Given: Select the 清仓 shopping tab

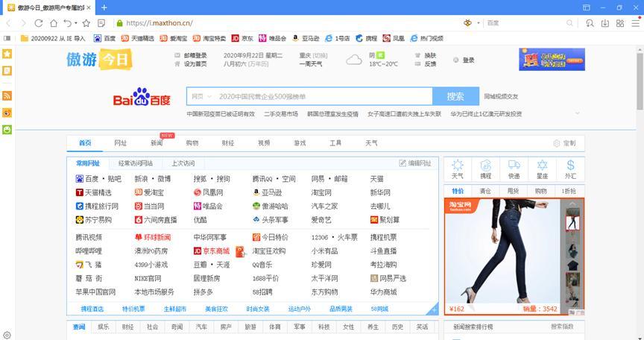Looking at the screenshot, I should [485, 191].
